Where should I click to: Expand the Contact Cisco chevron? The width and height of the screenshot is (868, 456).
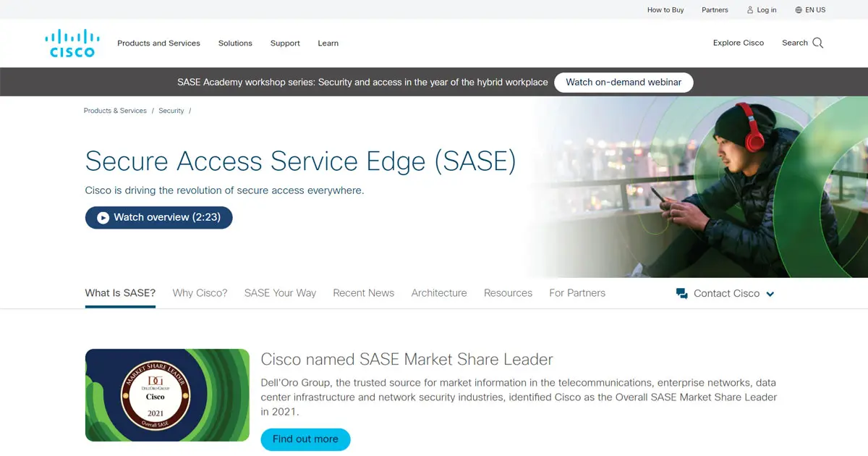click(x=770, y=294)
